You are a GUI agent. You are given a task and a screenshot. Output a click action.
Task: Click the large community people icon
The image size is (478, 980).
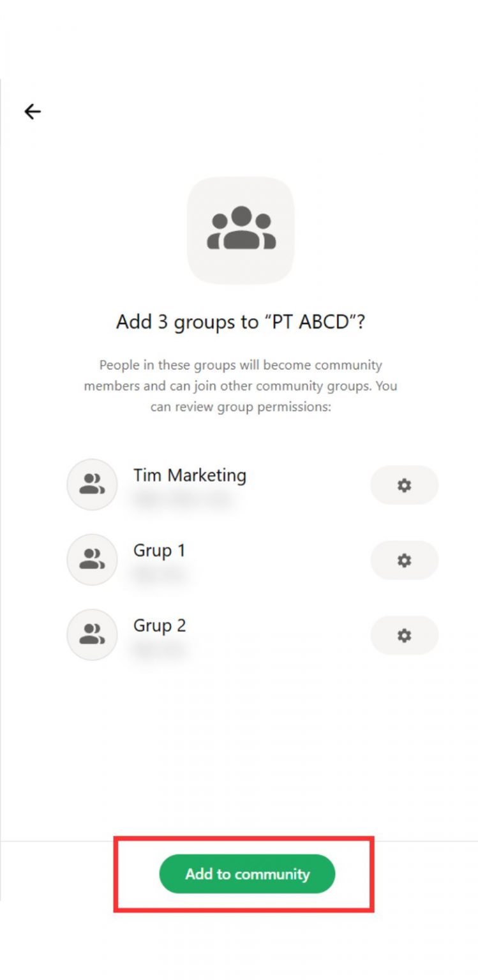point(241,228)
